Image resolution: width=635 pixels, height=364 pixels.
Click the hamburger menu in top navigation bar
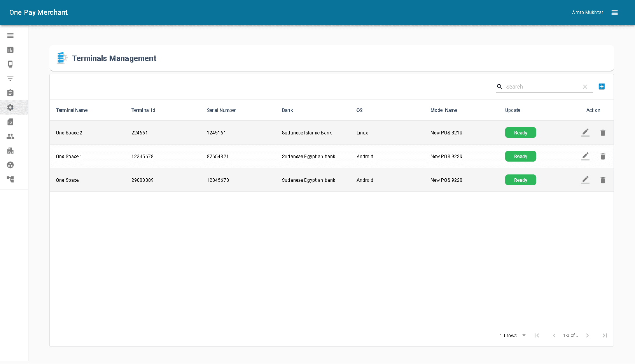(x=614, y=12)
